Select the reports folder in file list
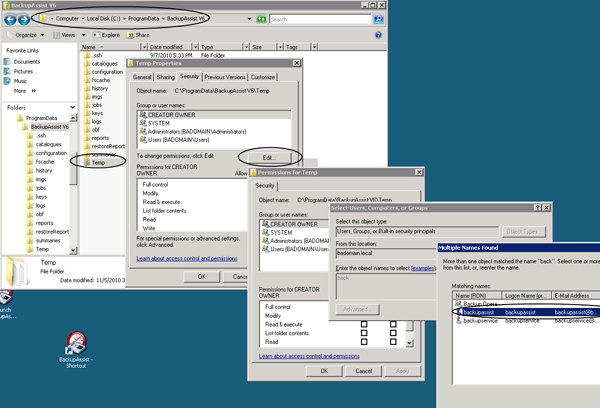 tap(96, 138)
